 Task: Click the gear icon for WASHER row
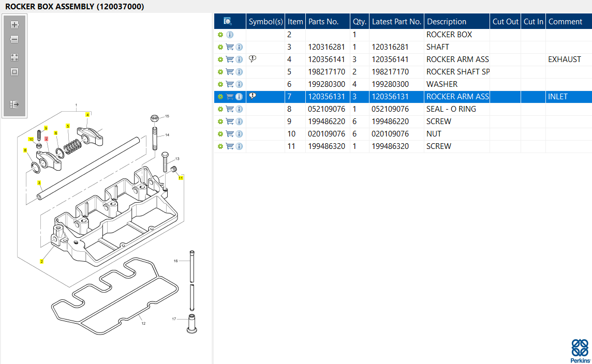coord(220,84)
